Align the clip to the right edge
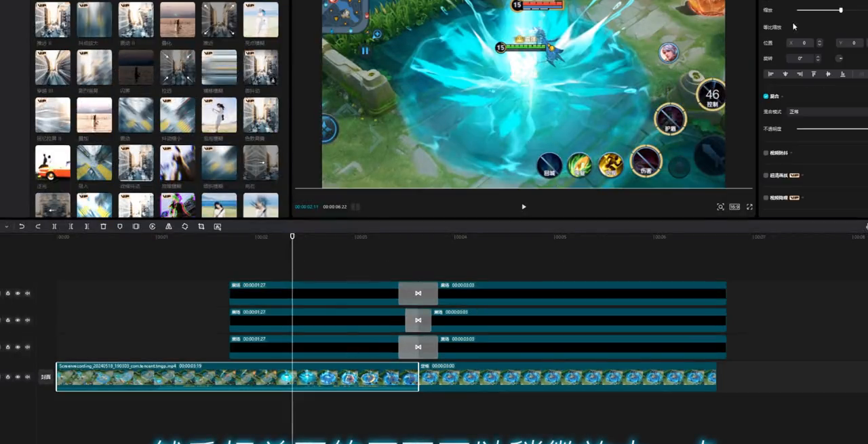The image size is (868, 444). 800,74
